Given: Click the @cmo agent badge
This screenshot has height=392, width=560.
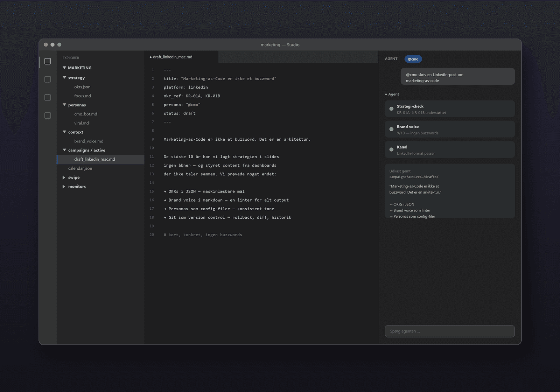Looking at the screenshot, I should click(413, 59).
